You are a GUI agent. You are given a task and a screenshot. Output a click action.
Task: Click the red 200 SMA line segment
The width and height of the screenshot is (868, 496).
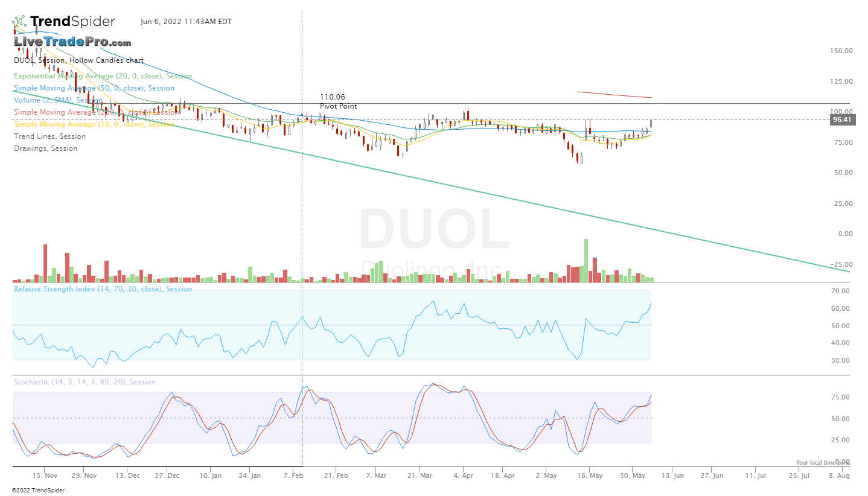point(614,95)
